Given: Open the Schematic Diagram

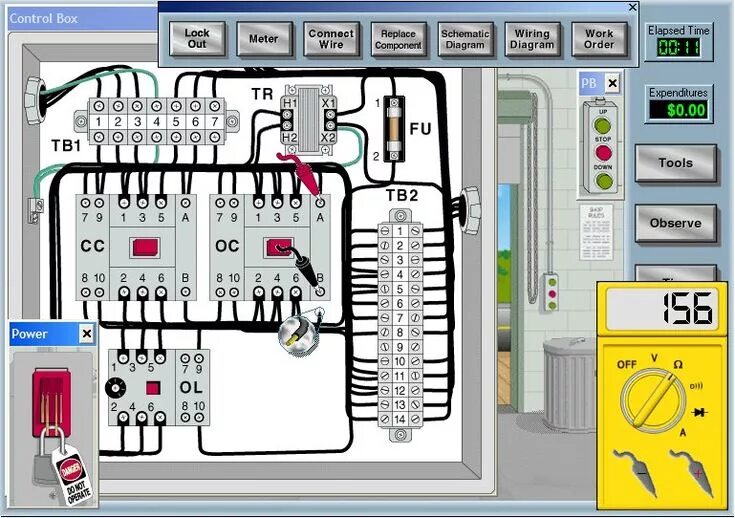Looking at the screenshot, I should (x=465, y=39).
